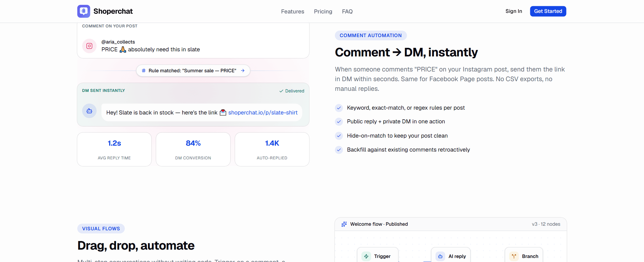Click the AI reply node bot icon

440,256
